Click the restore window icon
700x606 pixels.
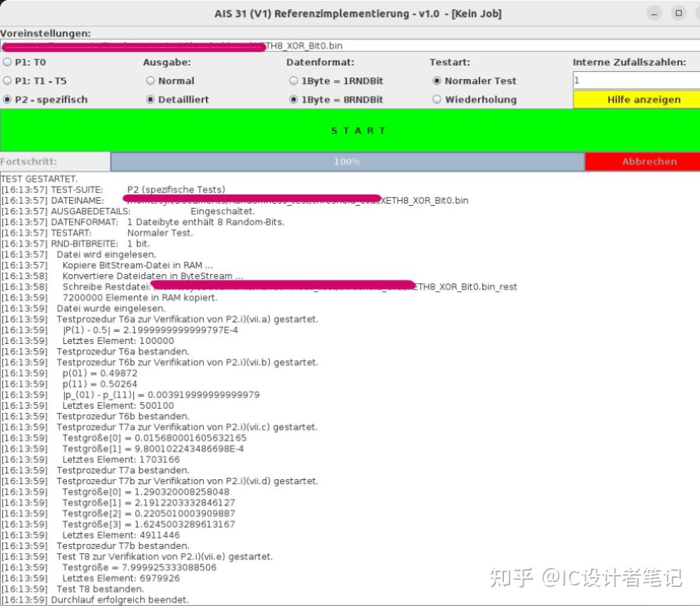(x=678, y=13)
